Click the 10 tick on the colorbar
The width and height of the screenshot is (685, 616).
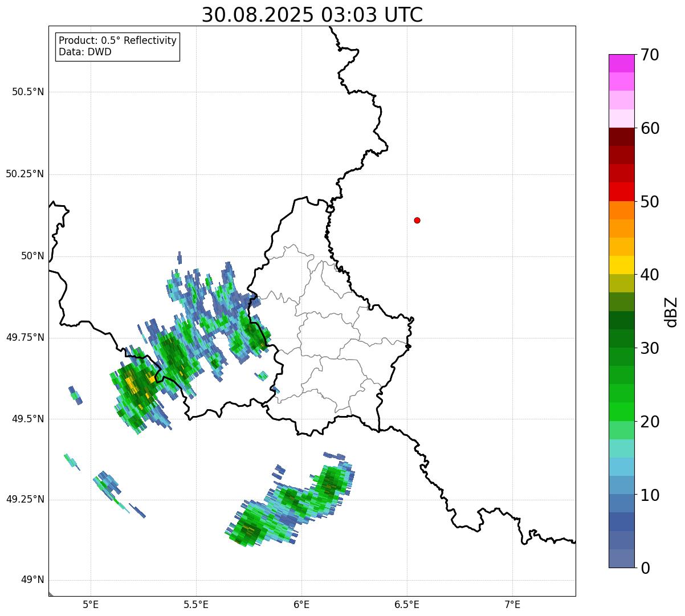(x=650, y=495)
